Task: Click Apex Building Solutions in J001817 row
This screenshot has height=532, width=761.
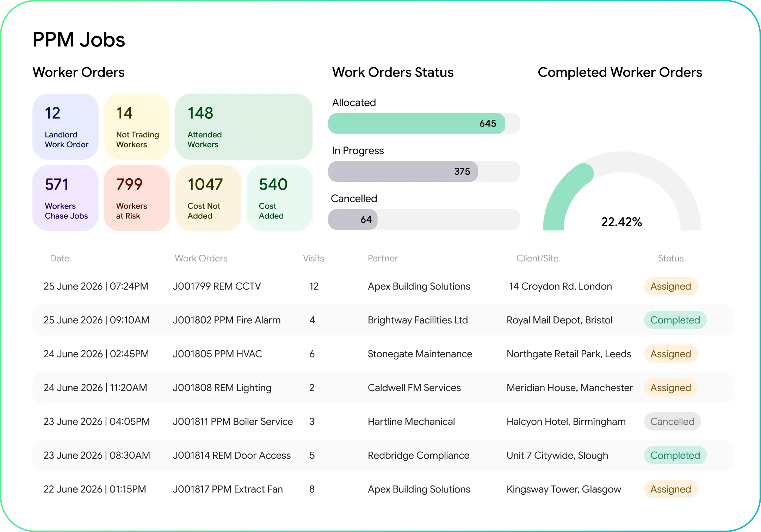Action: point(419,489)
